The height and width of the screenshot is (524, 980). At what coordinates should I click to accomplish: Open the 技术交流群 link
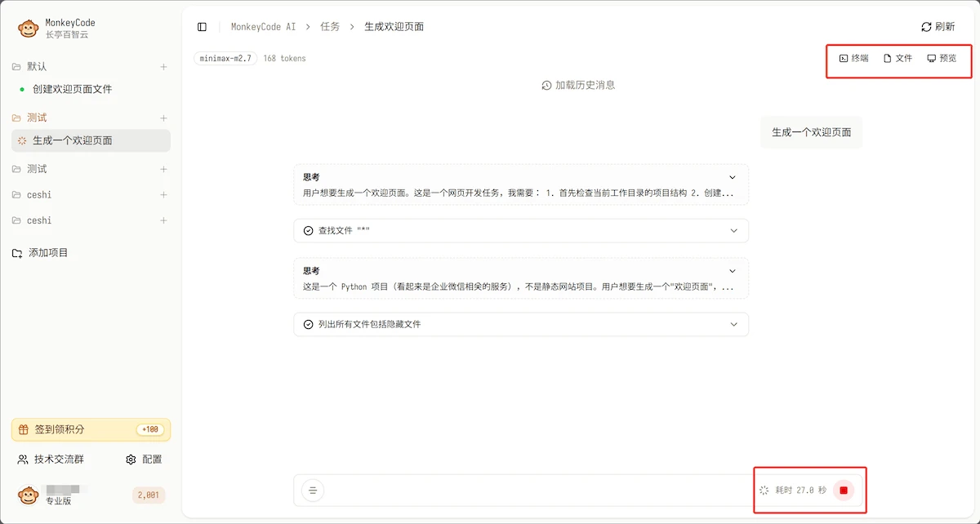pos(51,460)
